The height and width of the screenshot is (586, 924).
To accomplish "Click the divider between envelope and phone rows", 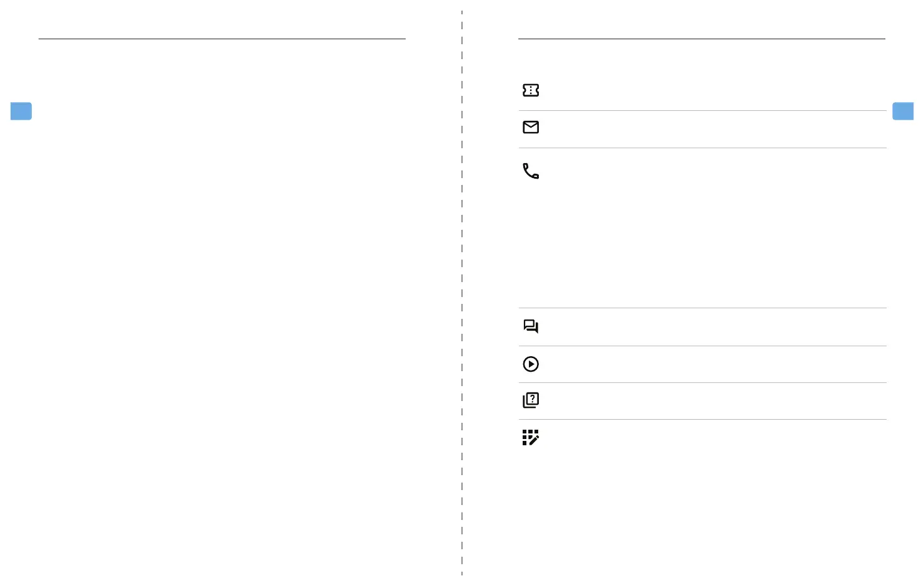I will click(702, 148).
